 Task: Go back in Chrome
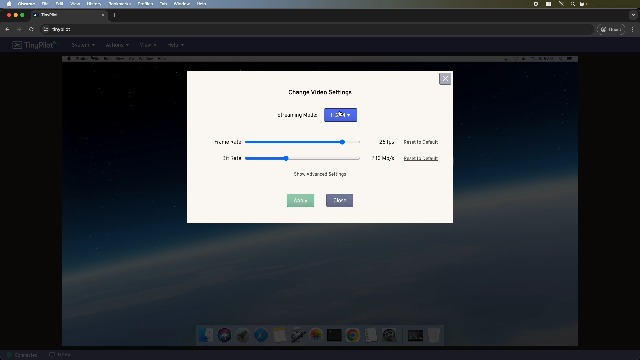pos(7,29)
